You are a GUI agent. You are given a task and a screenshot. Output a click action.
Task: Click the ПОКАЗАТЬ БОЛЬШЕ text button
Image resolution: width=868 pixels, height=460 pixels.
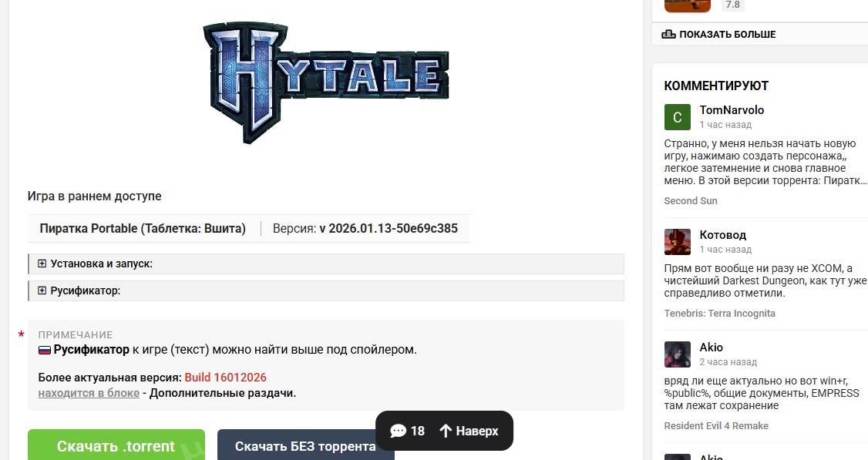point(728,34)
